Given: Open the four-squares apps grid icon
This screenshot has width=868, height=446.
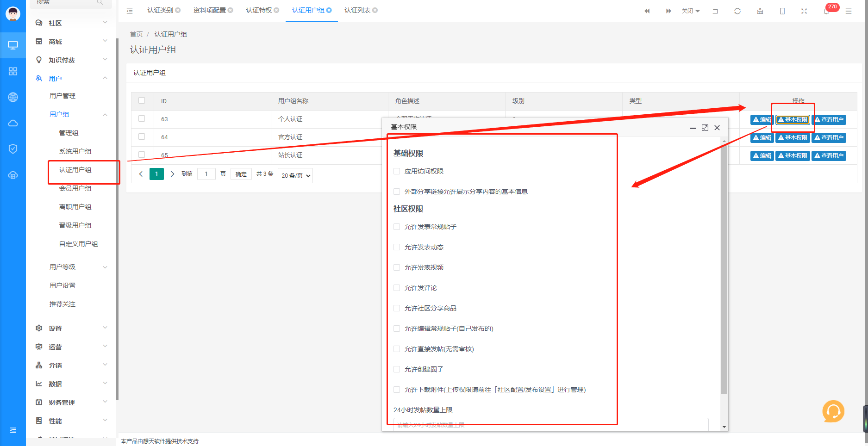Looking at the screenshot, I should (x=13, y=71).
